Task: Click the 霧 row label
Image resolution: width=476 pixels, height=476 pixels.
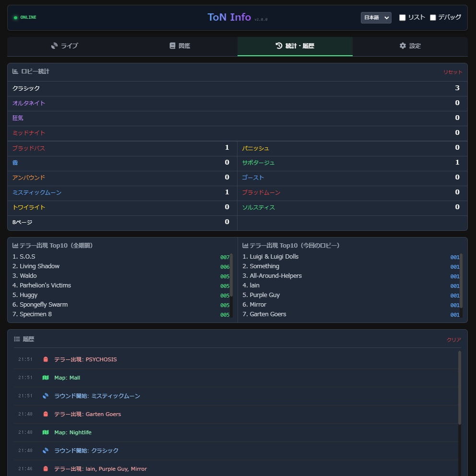Action: tap(15, 163)
